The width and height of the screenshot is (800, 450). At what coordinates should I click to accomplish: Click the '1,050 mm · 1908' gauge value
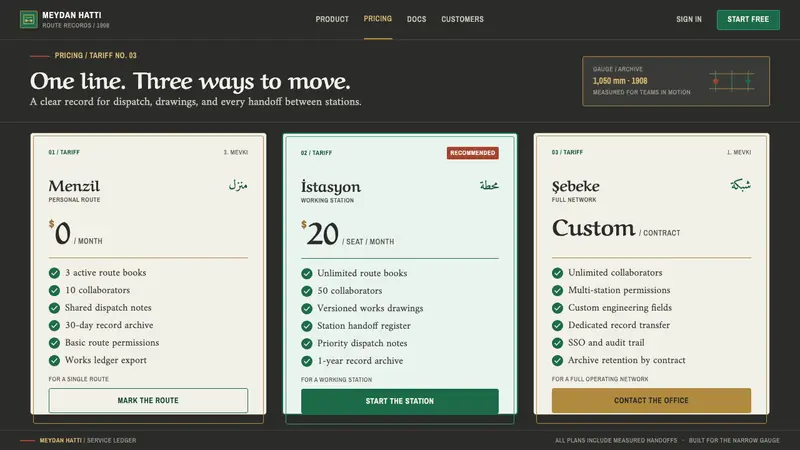620,81
